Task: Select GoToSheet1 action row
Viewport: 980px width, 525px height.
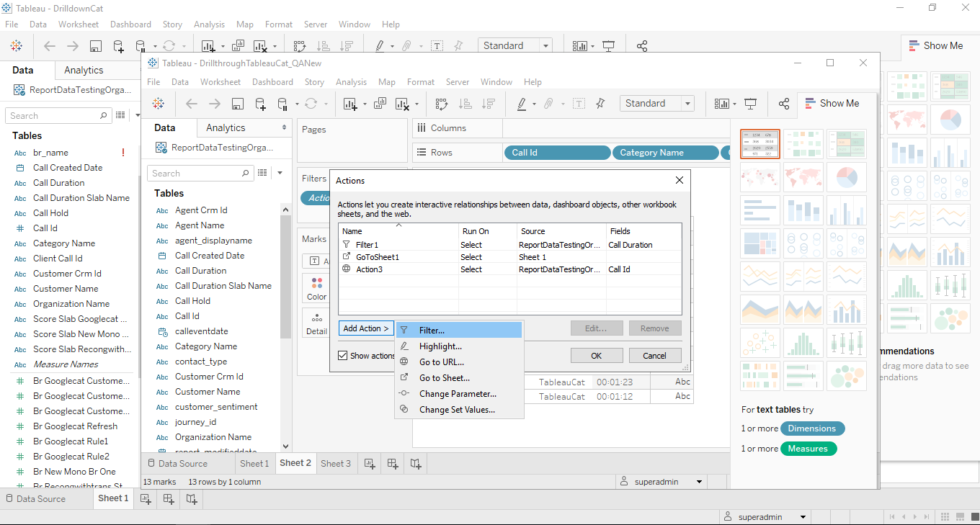Action: click(510, 257)
